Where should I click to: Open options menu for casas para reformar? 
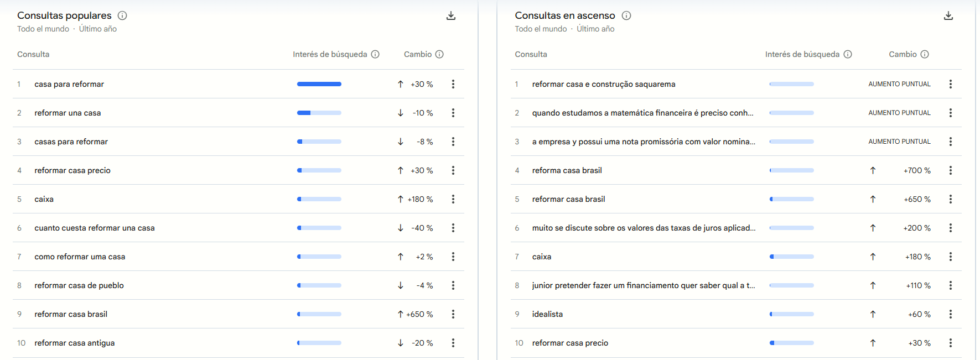(453, 142)
